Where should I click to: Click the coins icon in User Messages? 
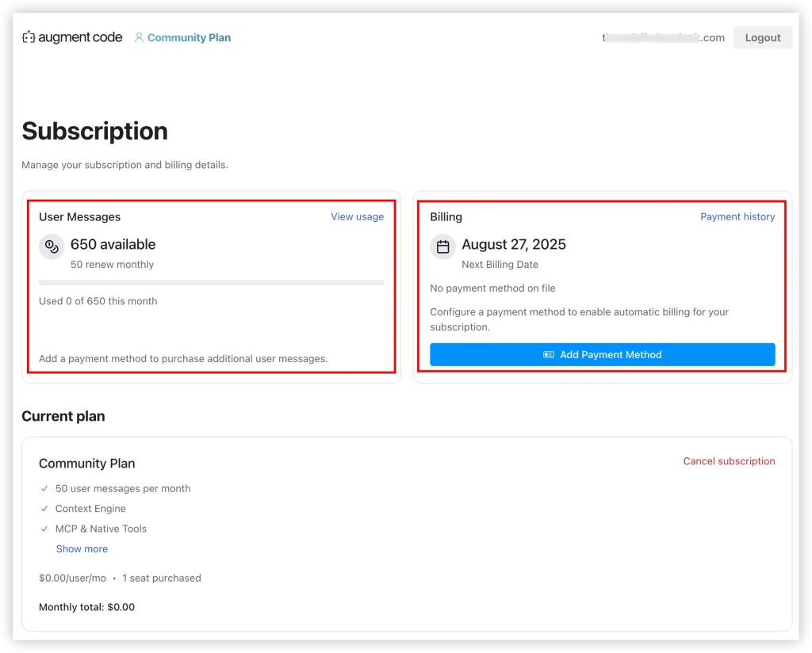(x=52, y=246)
